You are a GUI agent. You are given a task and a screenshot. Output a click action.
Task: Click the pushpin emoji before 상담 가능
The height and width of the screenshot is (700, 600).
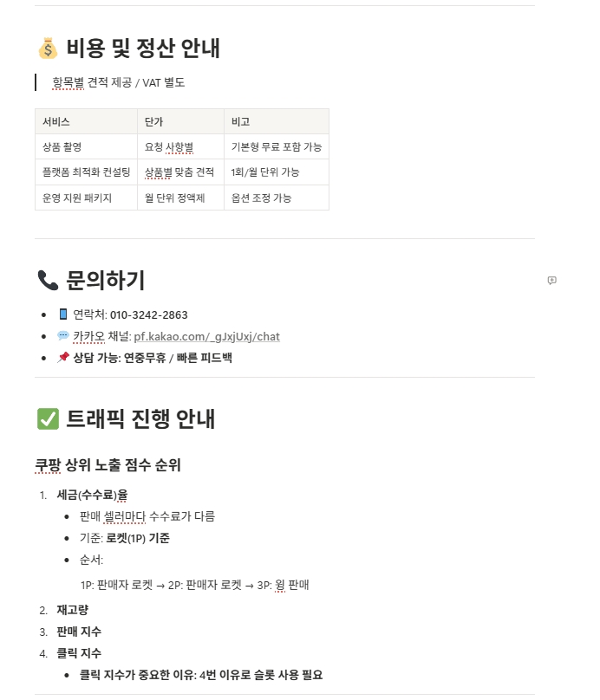tap(63, 357)
